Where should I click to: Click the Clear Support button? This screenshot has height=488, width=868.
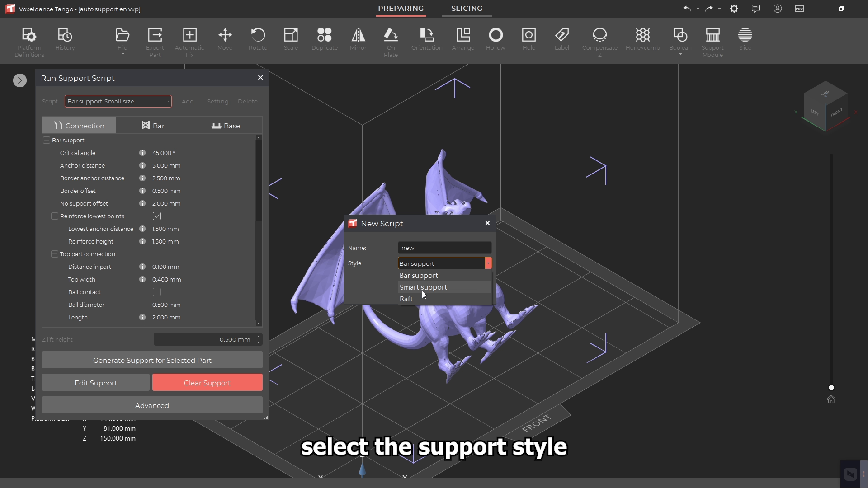207,383
